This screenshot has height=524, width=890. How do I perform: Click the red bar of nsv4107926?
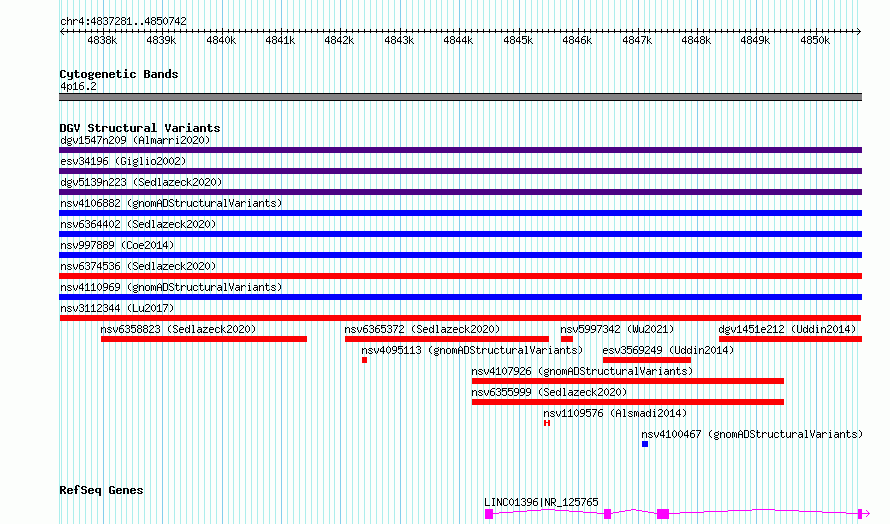pyautogui.click(x=628, y=381)
